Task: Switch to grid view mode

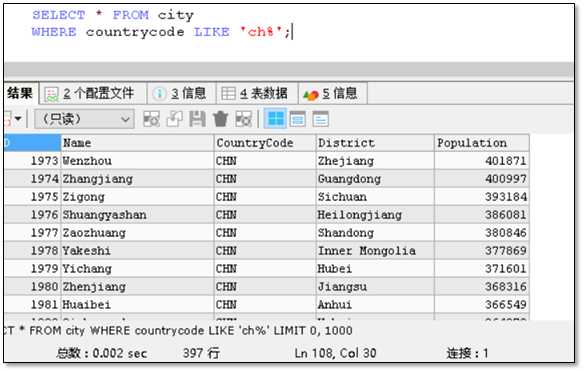Action: [x=275, y=119]
